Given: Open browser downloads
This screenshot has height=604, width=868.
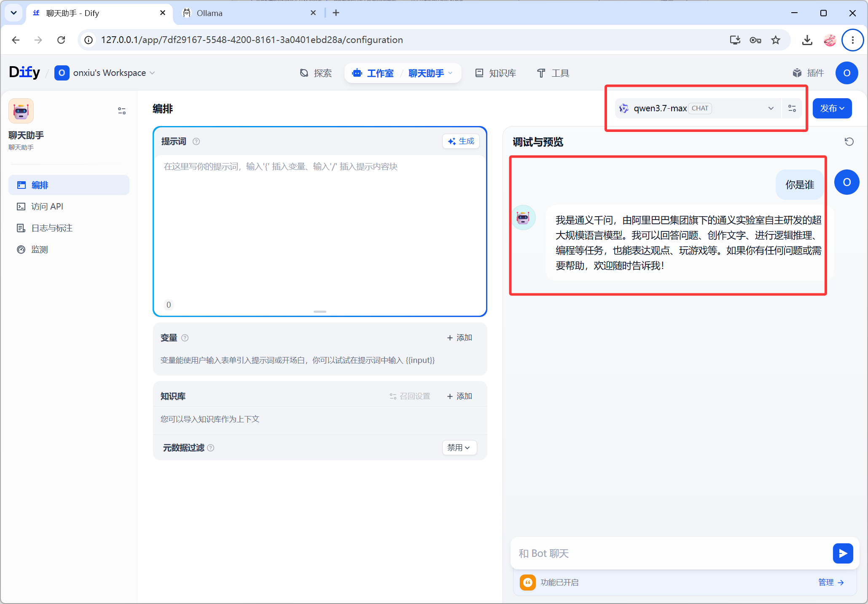Looking at the screenshot, I should [807, 40].
